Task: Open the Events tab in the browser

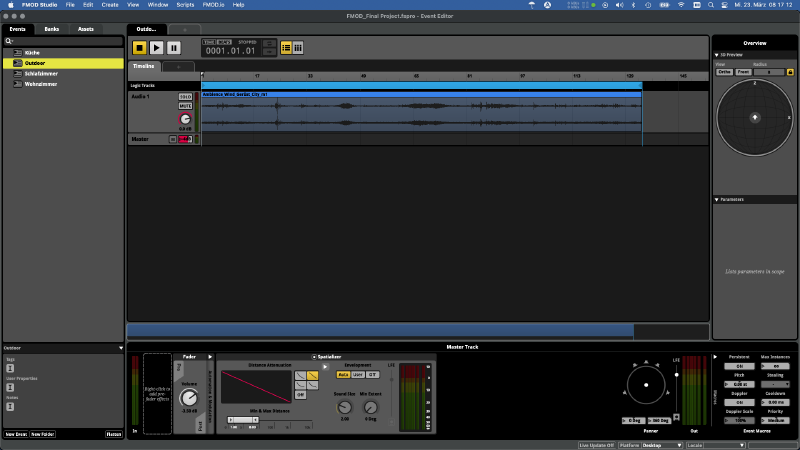Action: [17, 29]
